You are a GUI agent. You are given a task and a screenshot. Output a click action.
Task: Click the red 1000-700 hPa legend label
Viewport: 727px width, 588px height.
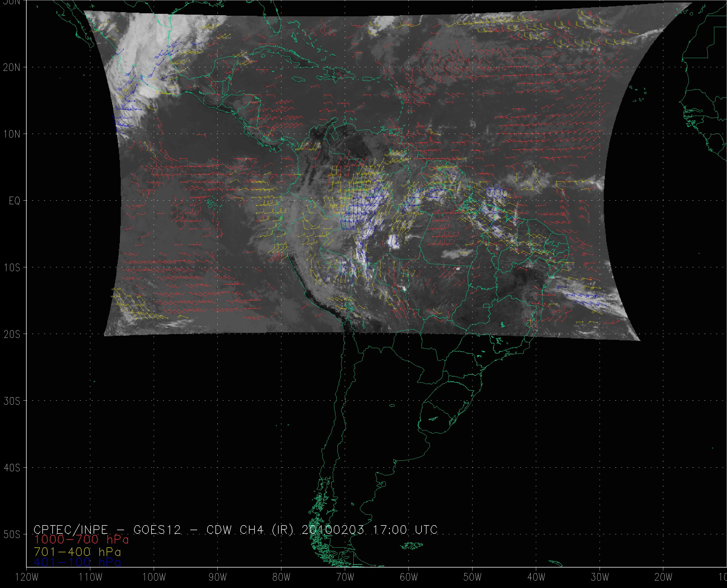coord(81,539)
